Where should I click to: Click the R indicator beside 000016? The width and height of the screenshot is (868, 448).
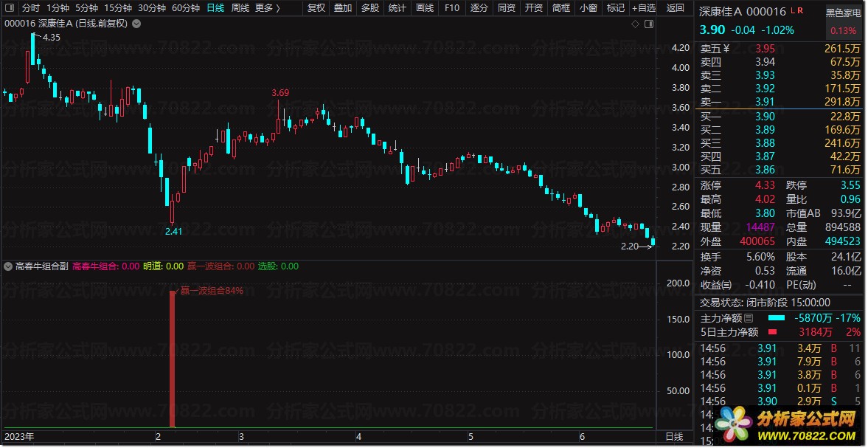[x=800, y=10]
